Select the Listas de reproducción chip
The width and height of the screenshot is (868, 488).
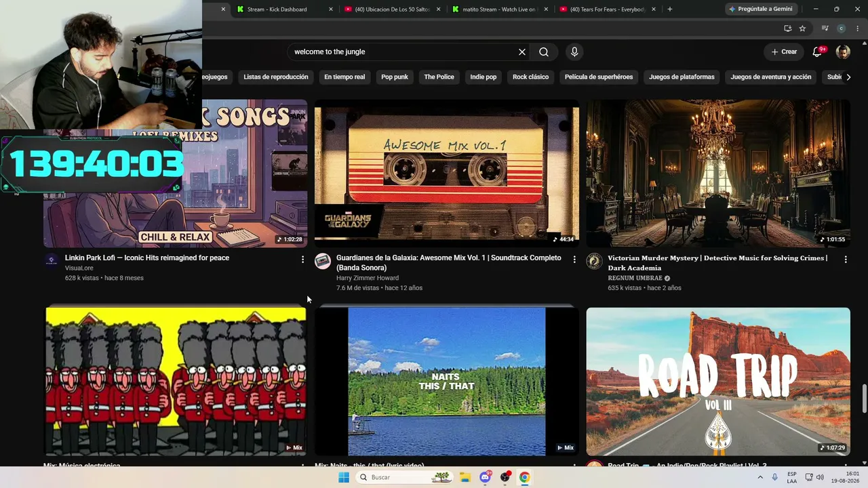(x=276, y=77)
